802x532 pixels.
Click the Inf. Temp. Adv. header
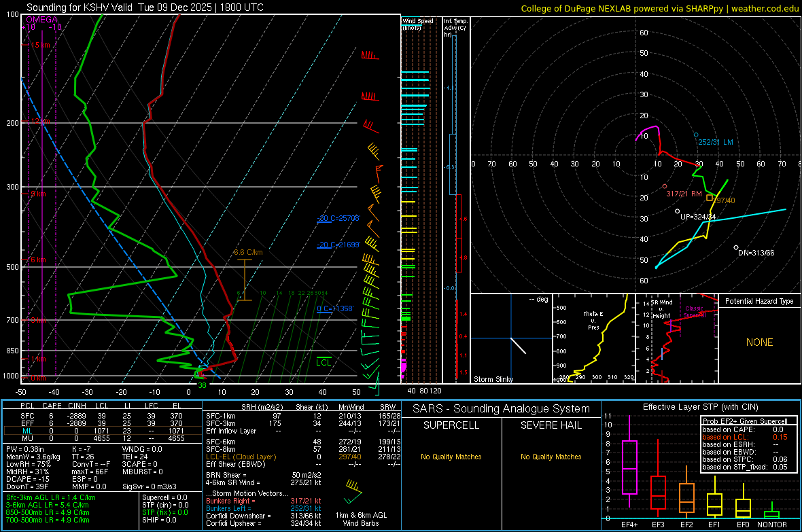(x=455, y=28)
